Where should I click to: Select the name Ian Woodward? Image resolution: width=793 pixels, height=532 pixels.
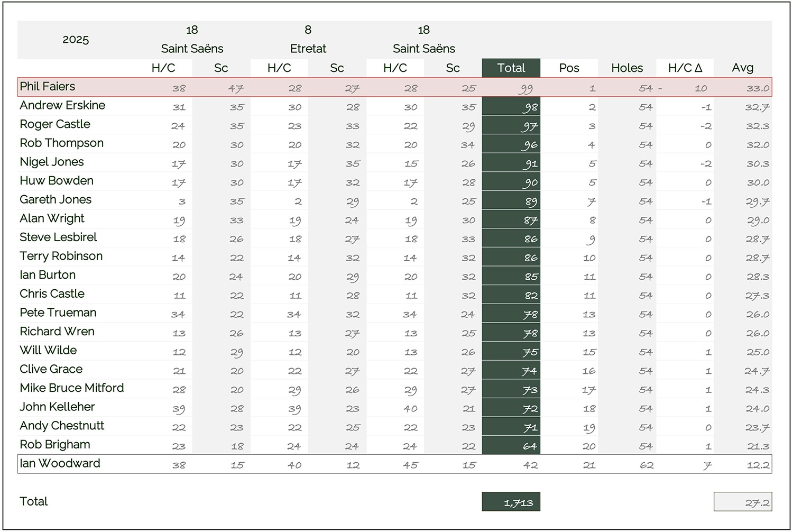click(x=60, y=463)
